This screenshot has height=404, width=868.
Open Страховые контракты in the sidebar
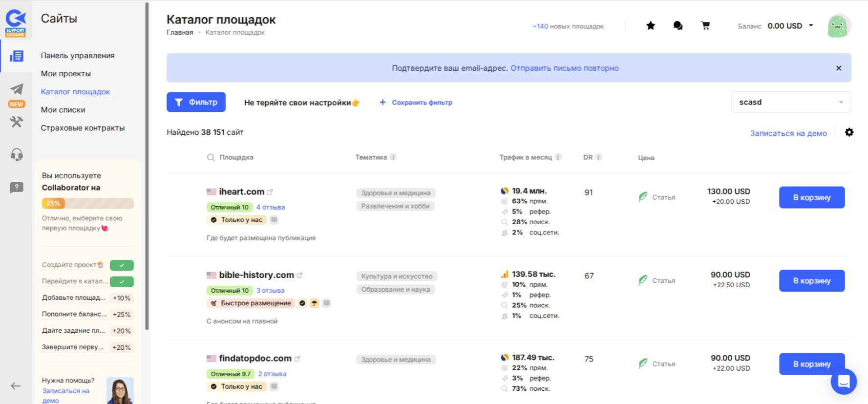coord(83,128)
